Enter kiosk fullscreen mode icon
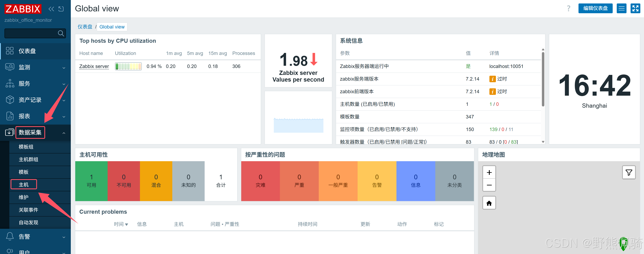Screen dimensions: 644x254 [x=635, y=9]
